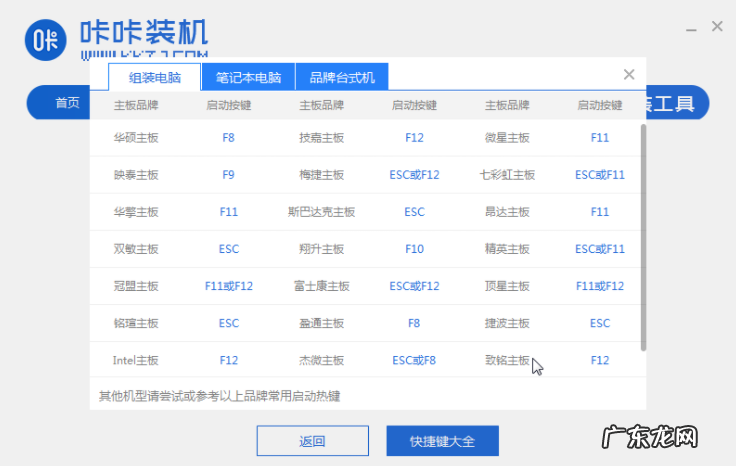Image resolution: width=736 pixels, height=466 pixels.
Task: Click the 咔咔装机 logo icon
Action: coord(46,40)
